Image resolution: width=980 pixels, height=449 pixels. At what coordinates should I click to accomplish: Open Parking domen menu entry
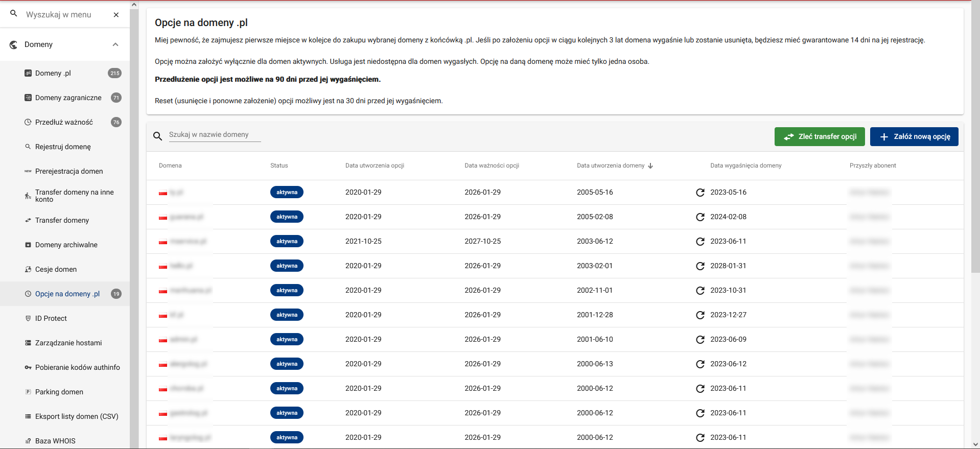(x=59, y=392)
